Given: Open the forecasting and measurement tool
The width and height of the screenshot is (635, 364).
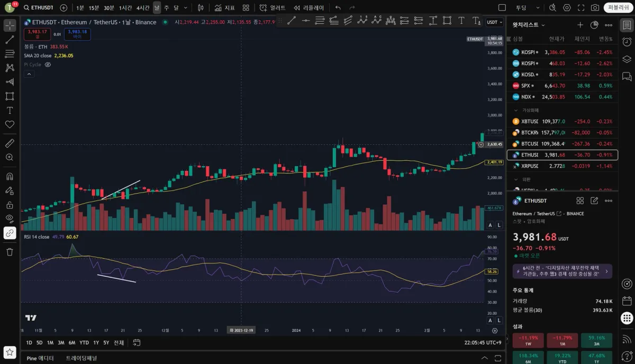Looking at the screenshot, I should 10,82.
